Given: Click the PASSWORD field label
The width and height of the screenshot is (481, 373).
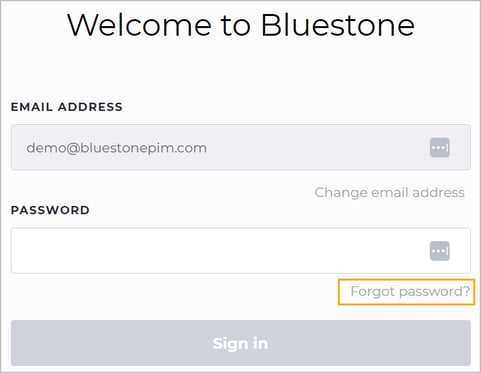Looking at the screenshot, I should pos(50,210).
